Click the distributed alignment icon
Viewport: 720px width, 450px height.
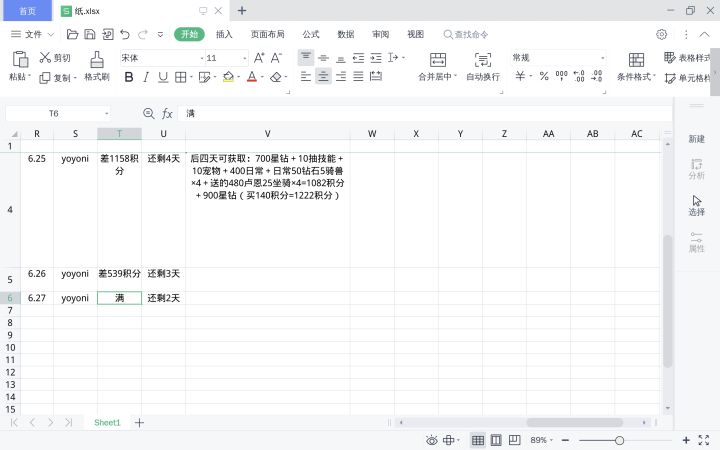click(376, 77)
